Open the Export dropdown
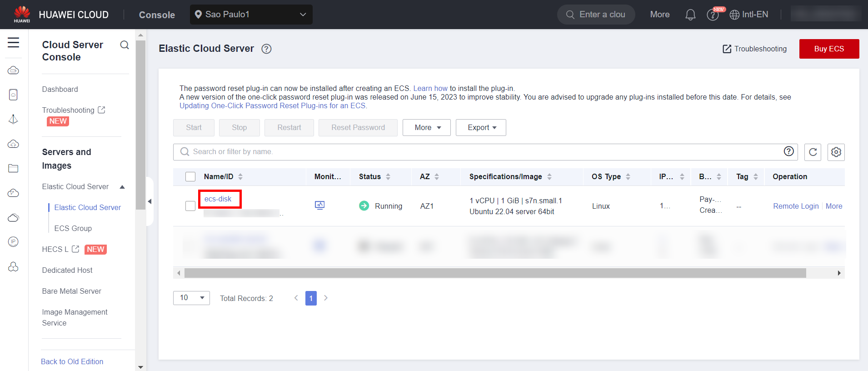This screenshot has width=868, height=371. (481, 128)
